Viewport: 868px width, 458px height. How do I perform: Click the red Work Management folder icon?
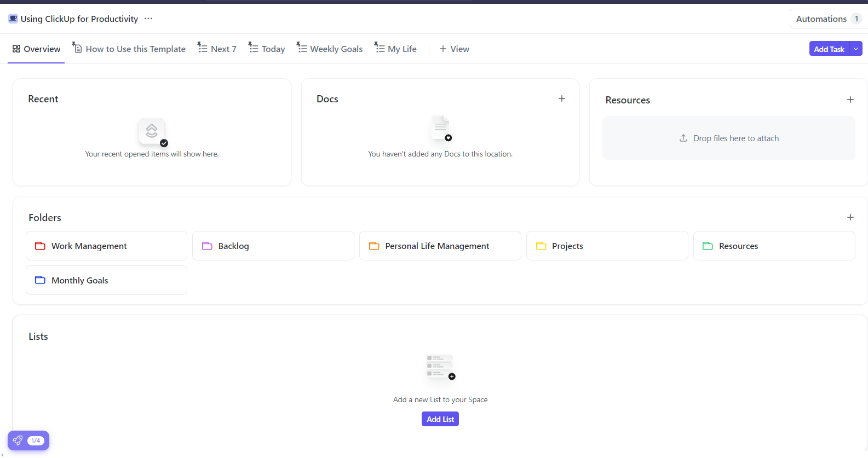pyautogui.click(x=40, y=246)
